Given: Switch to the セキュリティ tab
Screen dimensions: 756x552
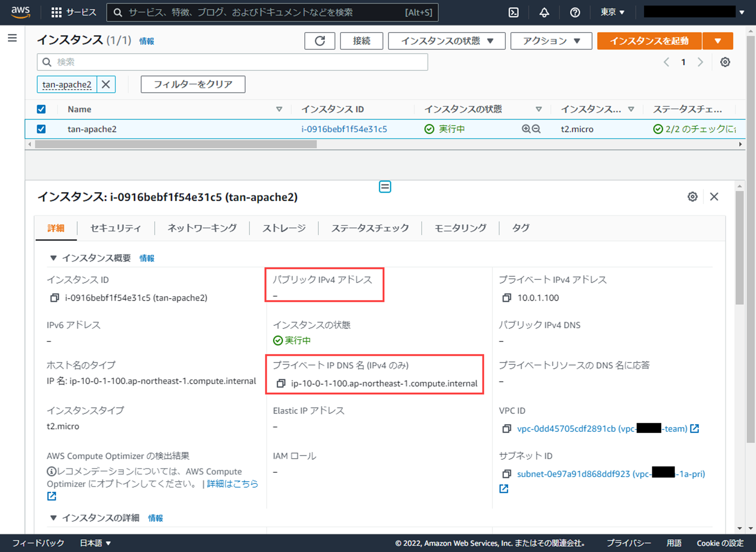Looking at the screenshot, I should point(115,228).
